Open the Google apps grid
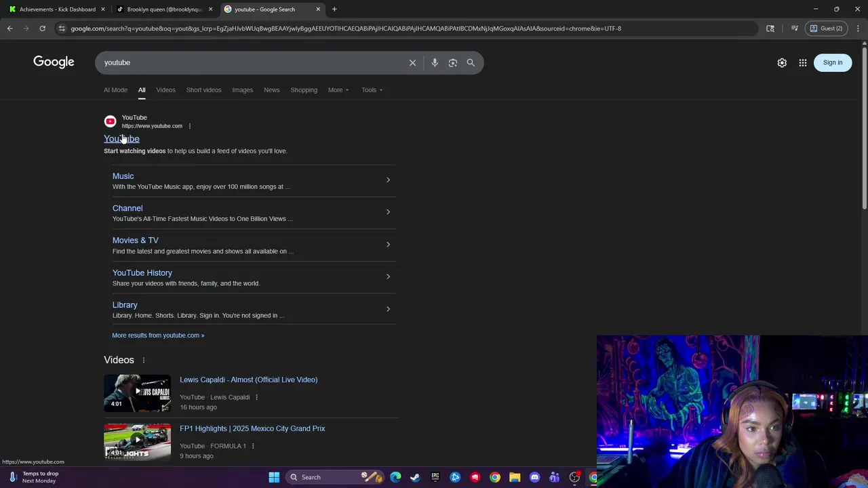The height and width of the screenshot is (488, 868). 803,62
